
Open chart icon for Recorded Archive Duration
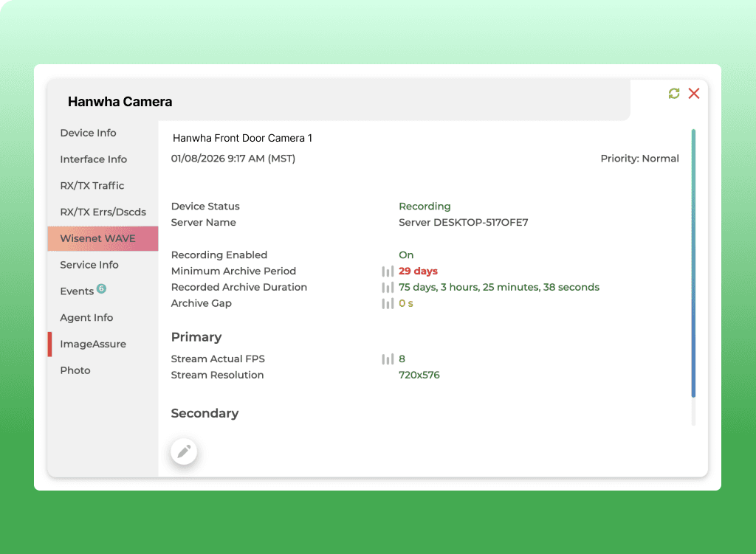[388, 288]
